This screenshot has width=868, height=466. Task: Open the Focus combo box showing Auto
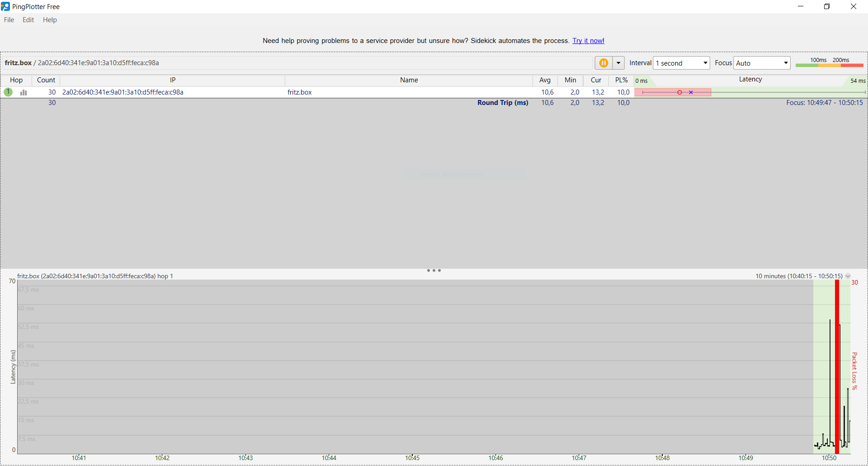click(762, 63)
